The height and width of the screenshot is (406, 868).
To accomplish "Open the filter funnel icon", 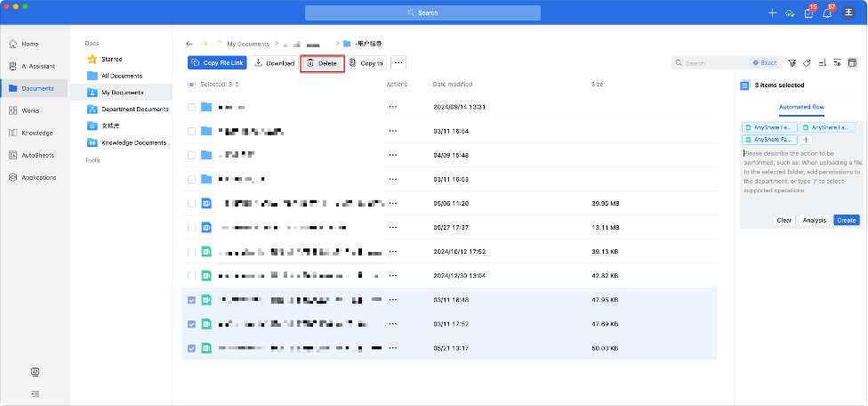I will (x=792, y=63).
